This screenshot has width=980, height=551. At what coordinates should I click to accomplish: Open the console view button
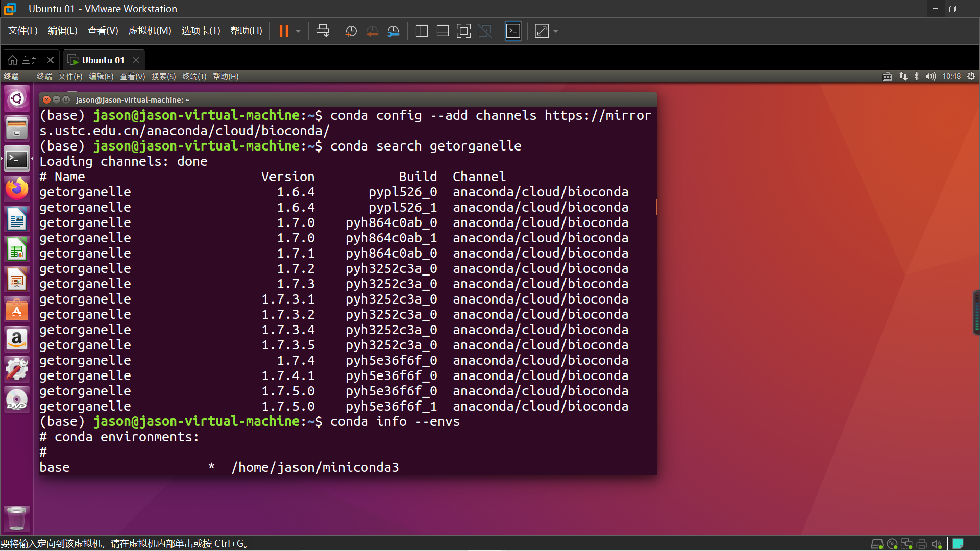tap(513, 31)
